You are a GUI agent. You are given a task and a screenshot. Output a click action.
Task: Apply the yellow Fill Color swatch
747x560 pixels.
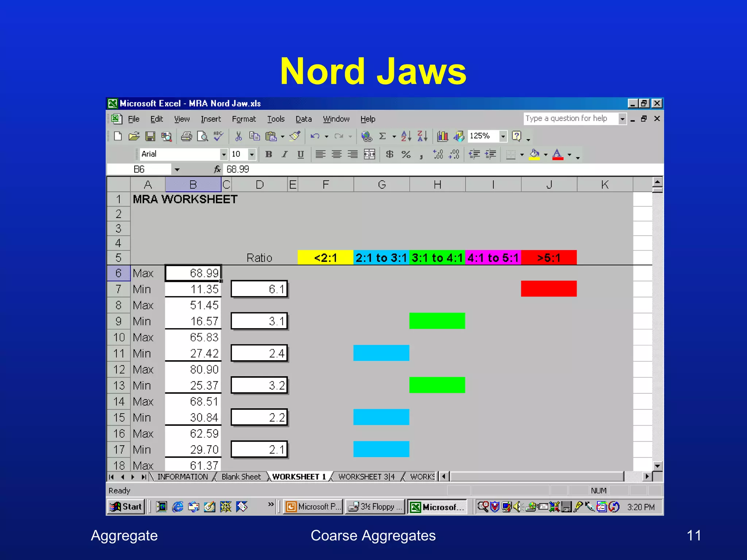tap(534, 155)
